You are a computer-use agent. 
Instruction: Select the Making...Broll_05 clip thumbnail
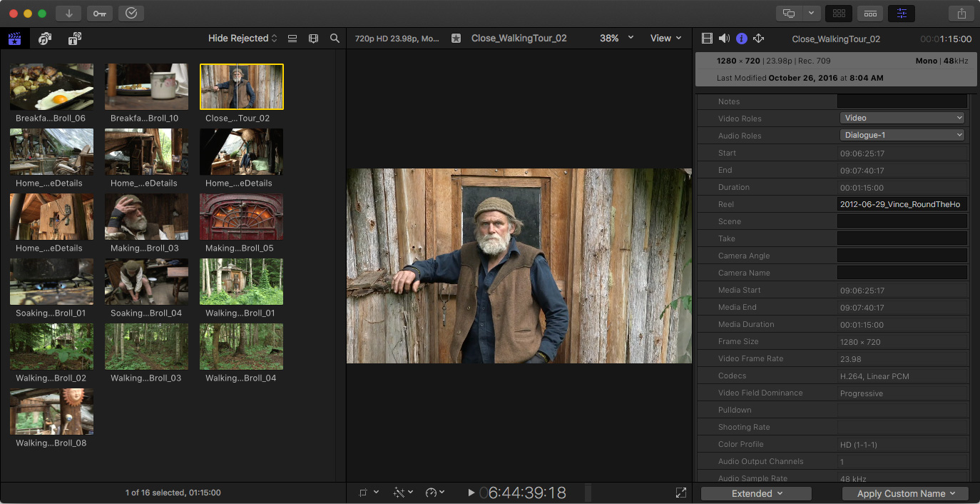241,216
